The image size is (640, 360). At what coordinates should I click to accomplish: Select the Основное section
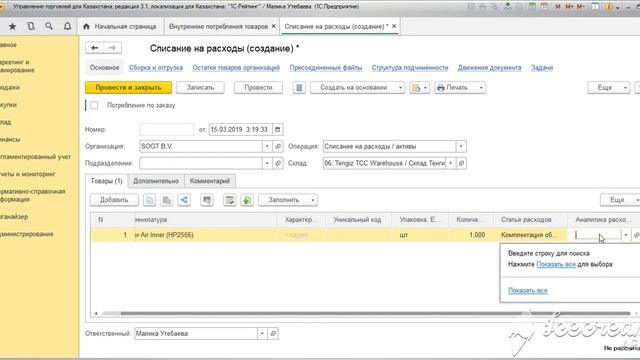pos(104,68)
